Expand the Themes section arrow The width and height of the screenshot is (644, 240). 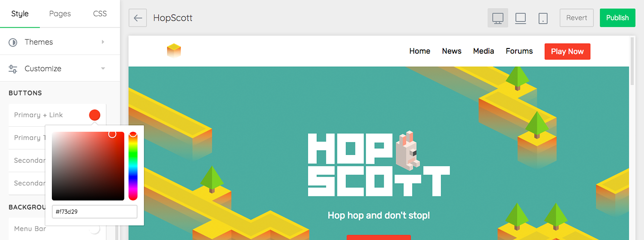click(103, 42)
